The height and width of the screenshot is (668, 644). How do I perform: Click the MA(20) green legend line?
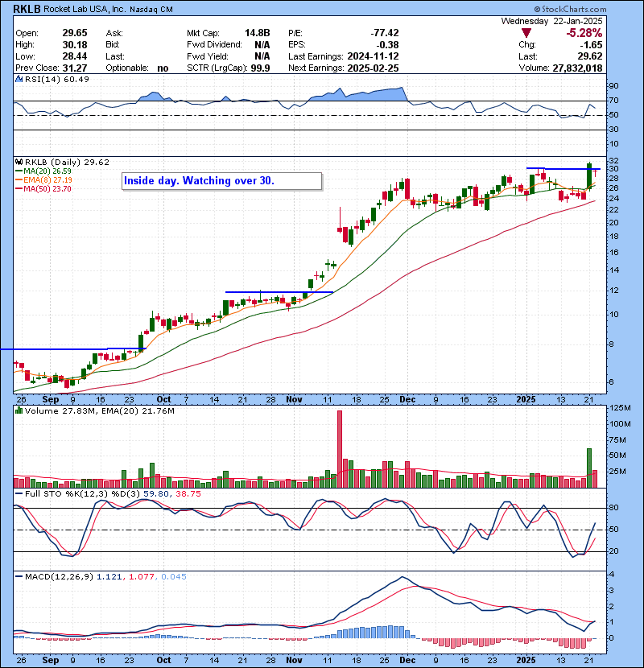(19, 171)
